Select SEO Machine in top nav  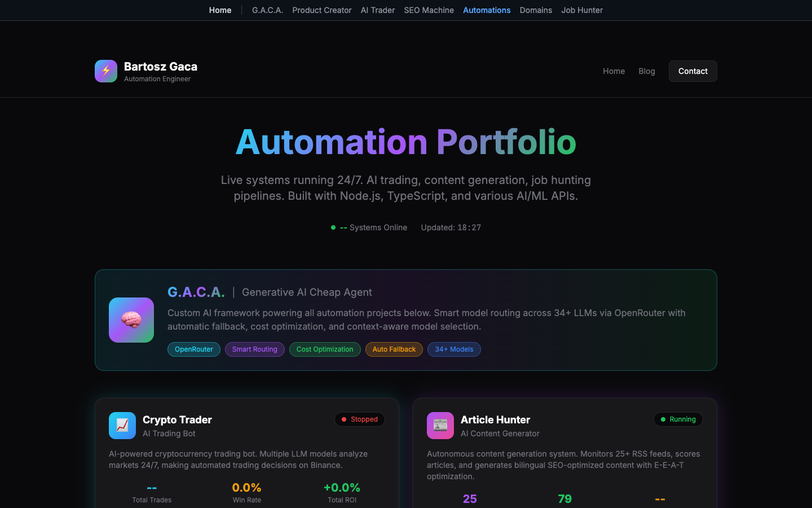[x=429, y=10]
